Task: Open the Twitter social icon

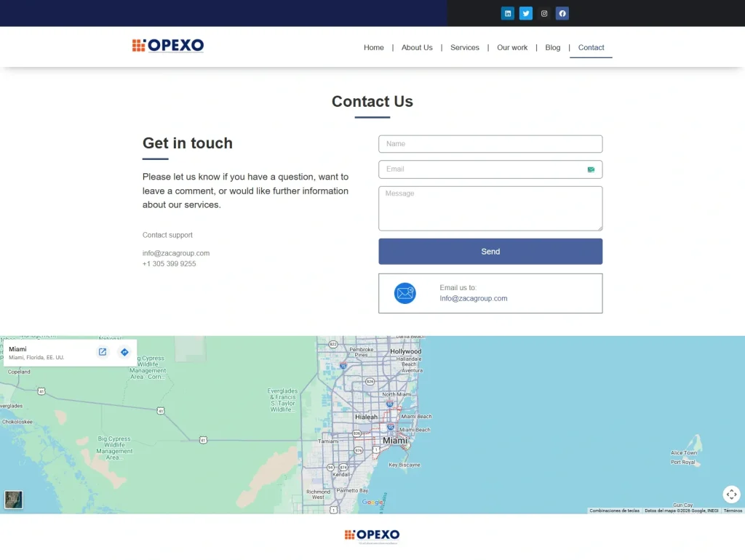Action: [x=525, y=13]
